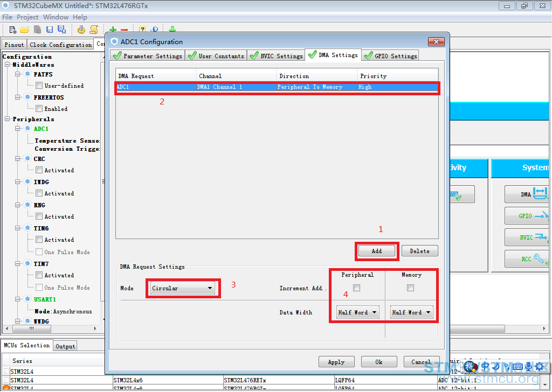Click the TIM7 cube icon in tree

tap(28, 263)
